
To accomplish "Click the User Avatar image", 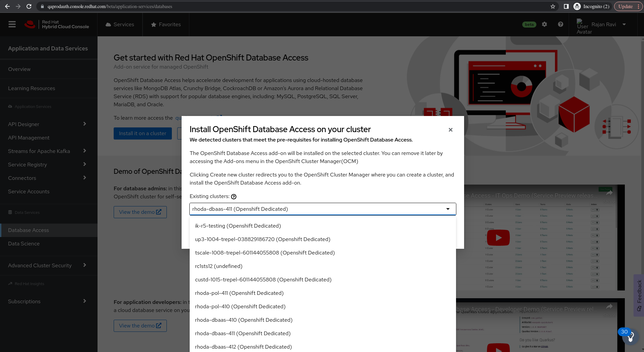I will point(582,26).
